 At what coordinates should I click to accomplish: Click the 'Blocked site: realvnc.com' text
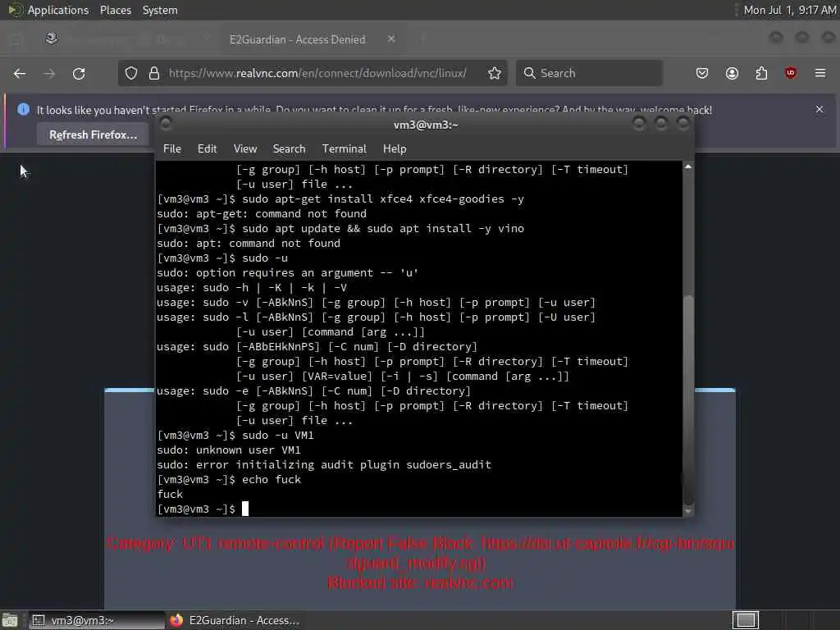[420, 582]
